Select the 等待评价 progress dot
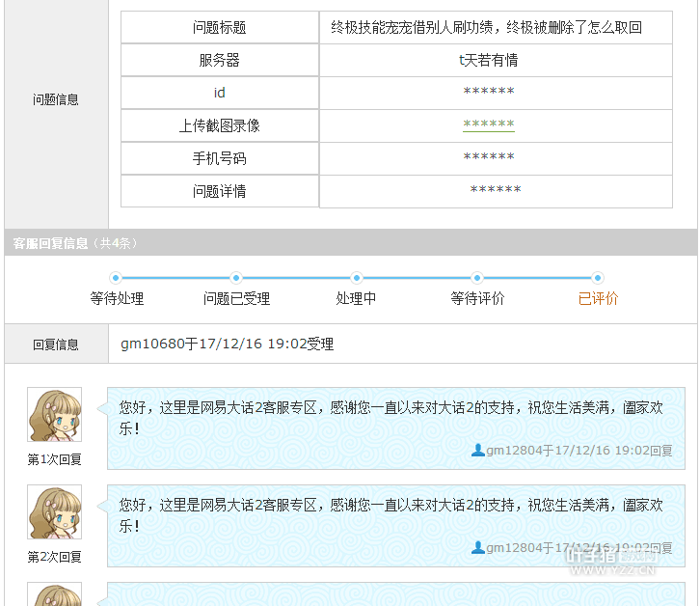The image size is (700, 606). point(477,278)
